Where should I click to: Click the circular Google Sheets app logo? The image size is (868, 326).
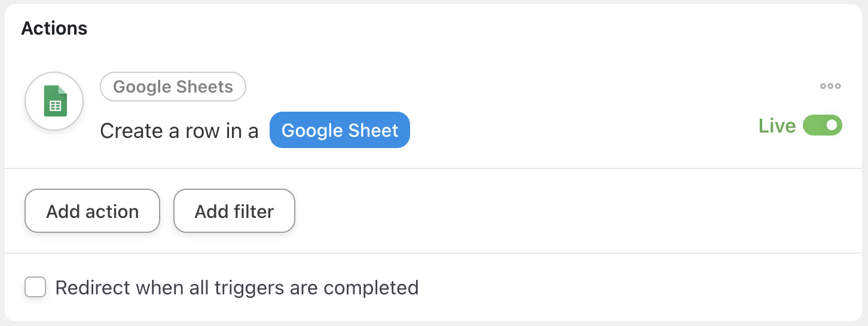54,101
